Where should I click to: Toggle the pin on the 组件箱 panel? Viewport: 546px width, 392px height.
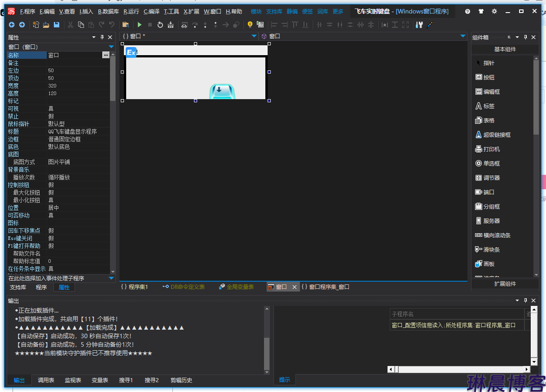[x=525, y=37]
